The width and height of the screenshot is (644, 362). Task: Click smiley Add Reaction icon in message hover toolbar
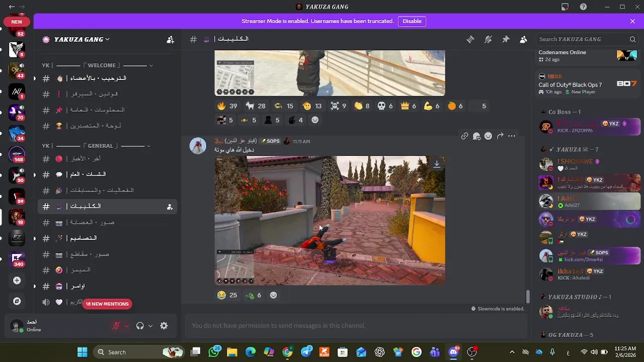click(488, 136)
